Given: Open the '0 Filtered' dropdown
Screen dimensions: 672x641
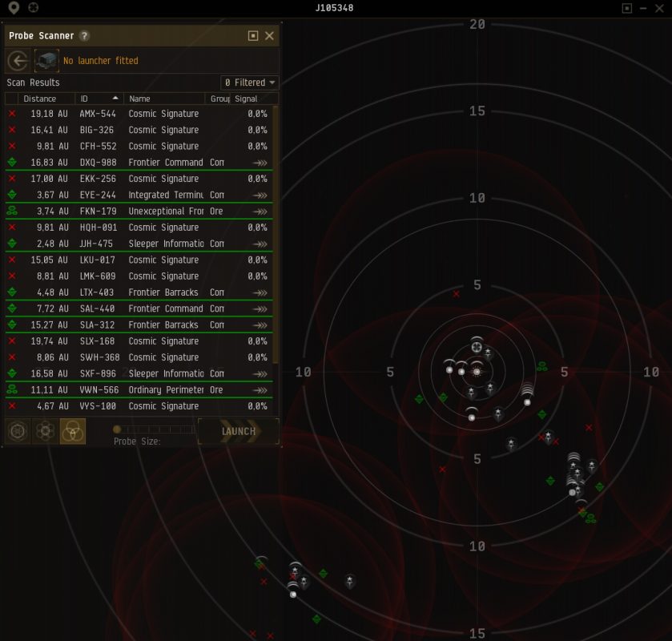Looking at the screenshot, I should pos(250,83).
